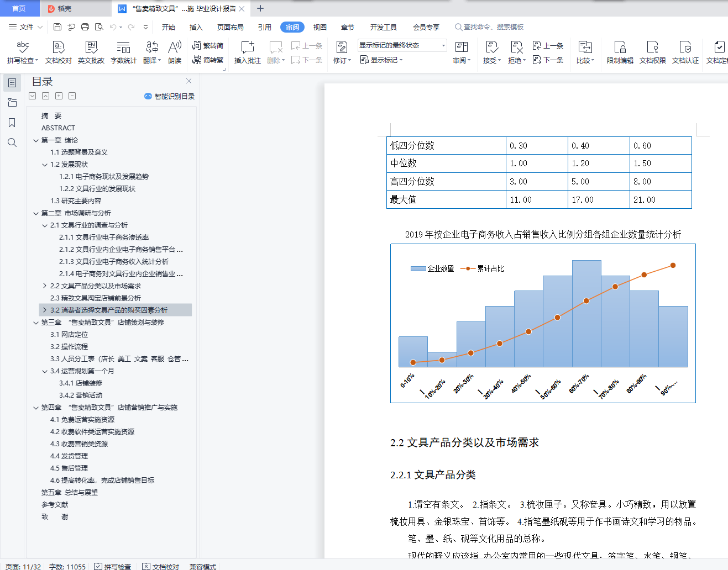Toggle 修订 track changes

click(342, 52)
